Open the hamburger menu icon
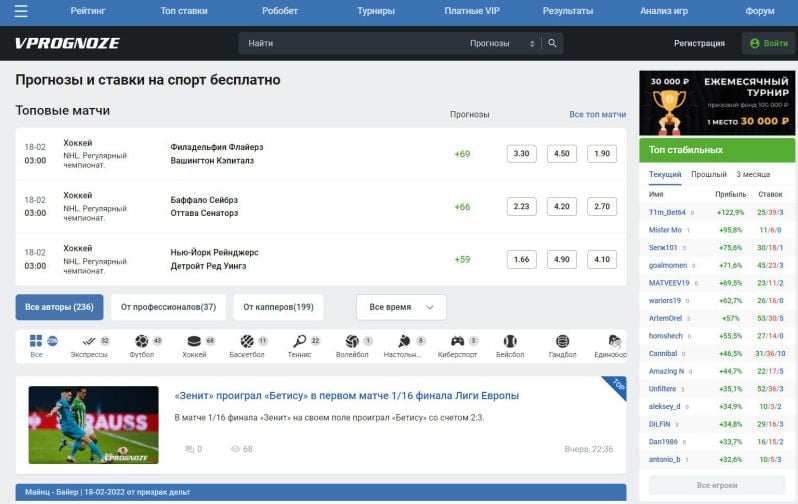The width and height of the screenshot is (798, 504). [21, 11]
